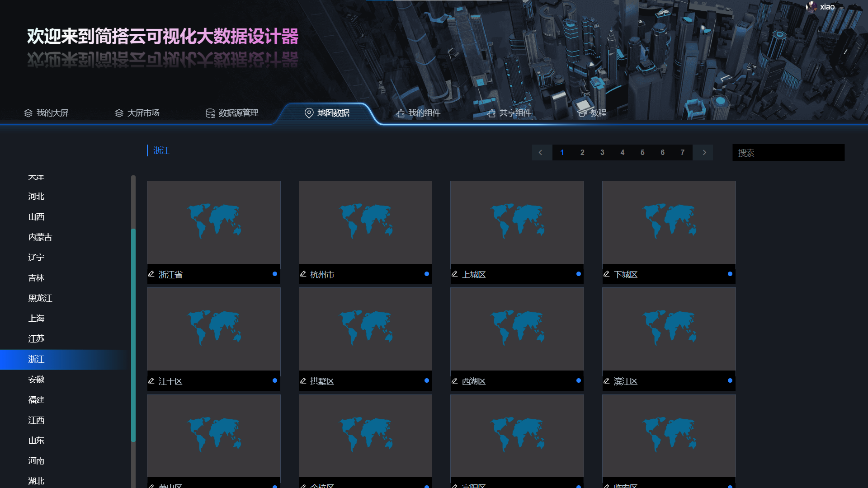Click the edit pencil icon beside 滨江区

(x=607, y=381)
